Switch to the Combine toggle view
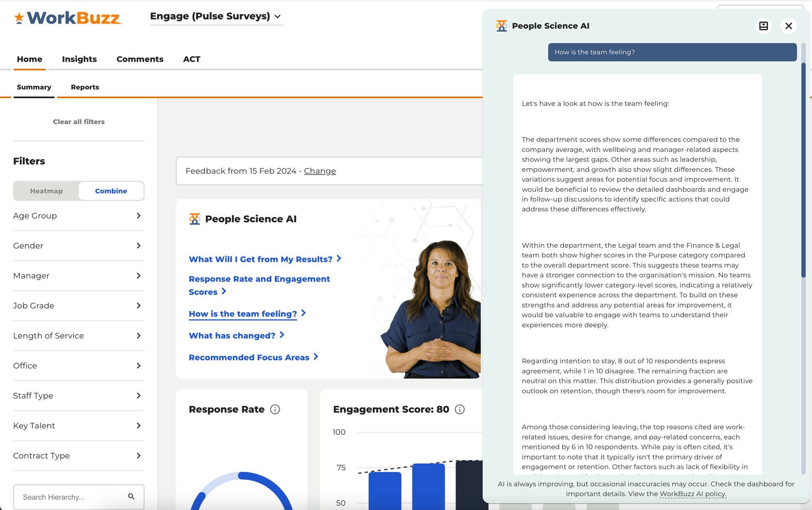The height and width of the screenshot is (510, 812). (112, 191)
